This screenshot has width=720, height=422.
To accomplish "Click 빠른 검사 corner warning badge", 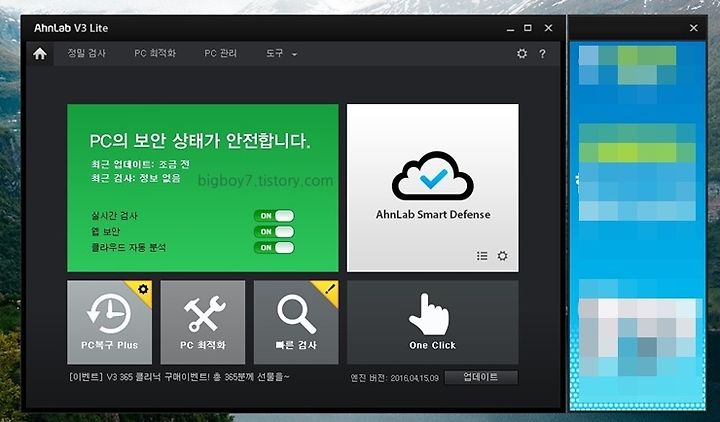I will coord(329,289).
